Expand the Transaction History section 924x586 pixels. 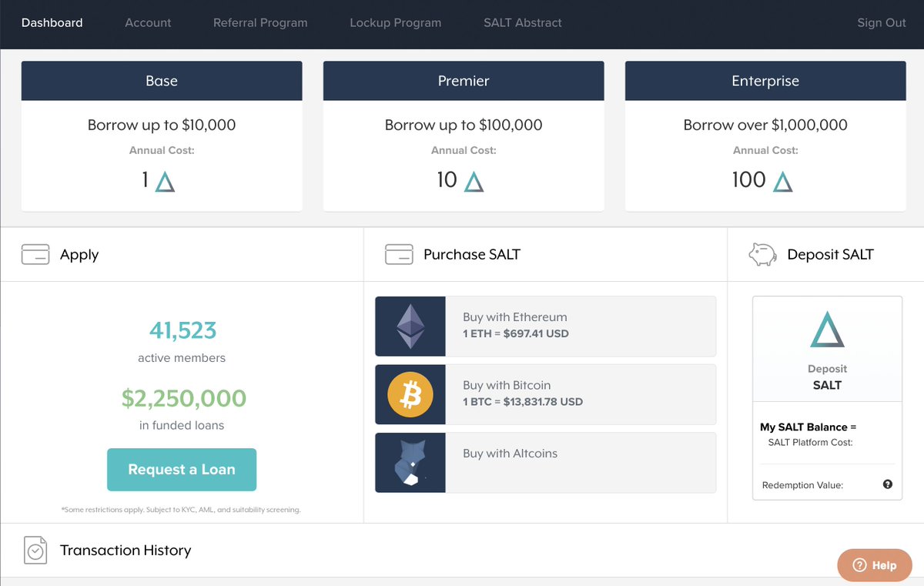pos(126,550)
